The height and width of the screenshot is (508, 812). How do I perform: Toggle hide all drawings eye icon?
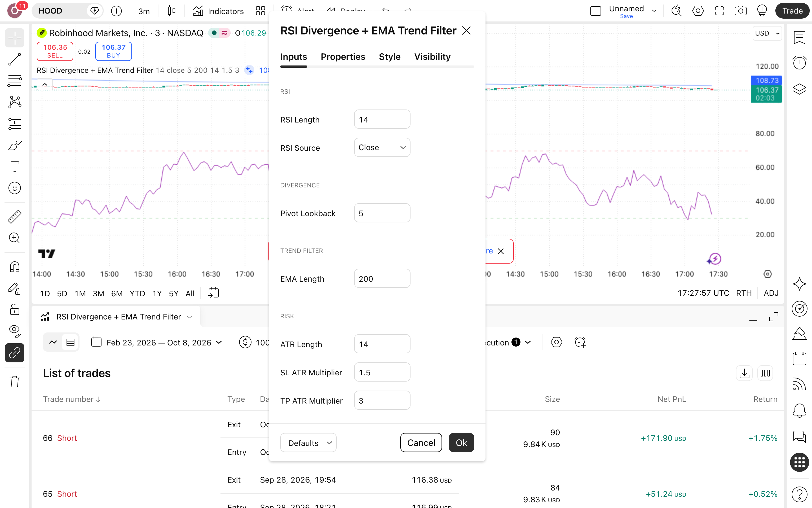(x=15, y=331)
